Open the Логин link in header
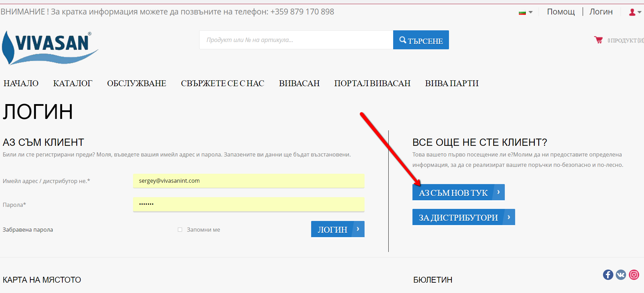 [601, 12]
